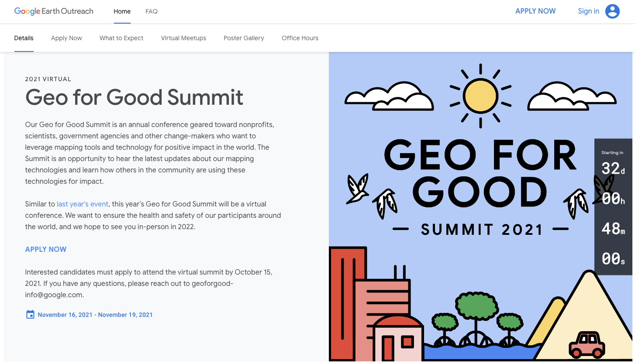Click the calendar icon beside event dates
This screenshot has height=364, width=635.
click(30, 314)
